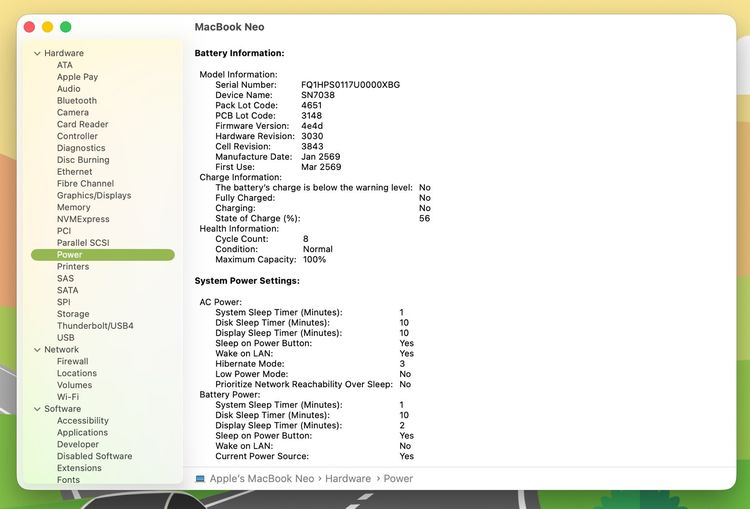
Task: Select Memory in the sidebar
Action: pos(73,207)
